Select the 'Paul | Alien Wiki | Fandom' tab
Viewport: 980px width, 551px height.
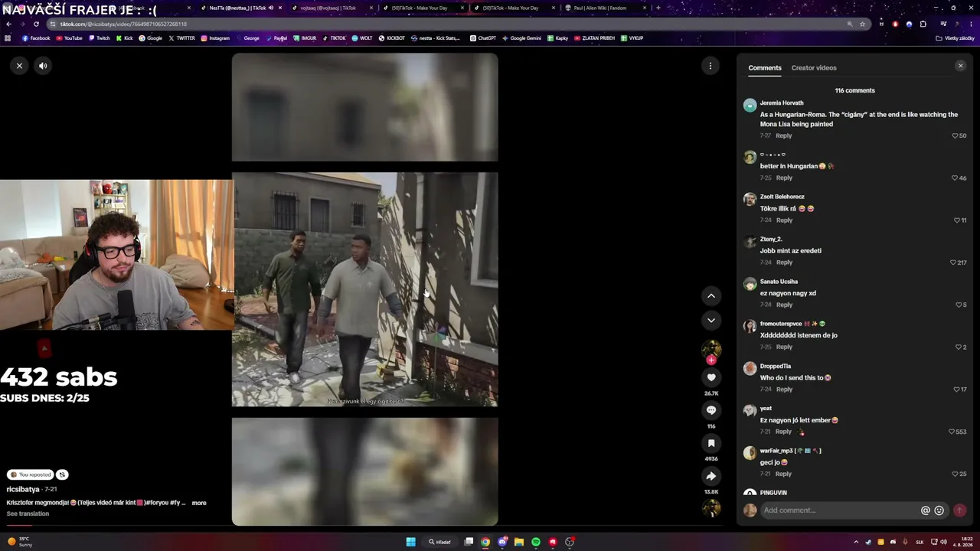coord(605,8)
